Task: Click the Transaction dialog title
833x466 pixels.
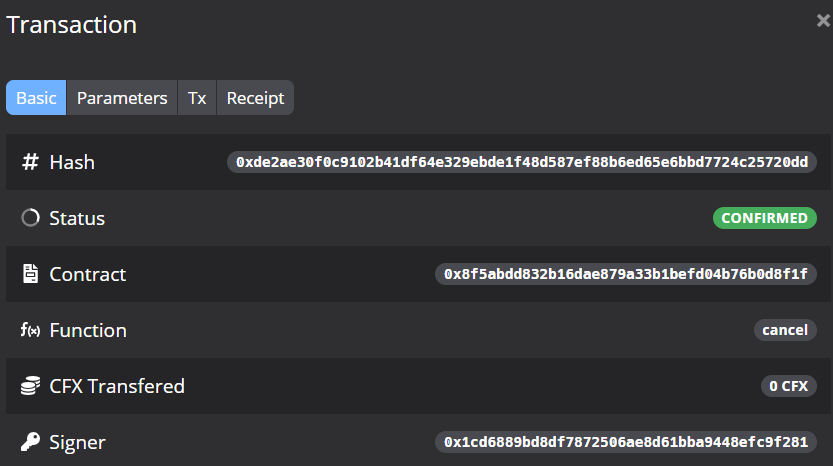Action: coord(72,25)
